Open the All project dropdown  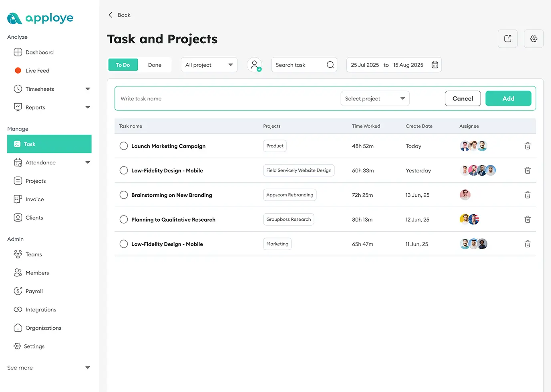209,64
